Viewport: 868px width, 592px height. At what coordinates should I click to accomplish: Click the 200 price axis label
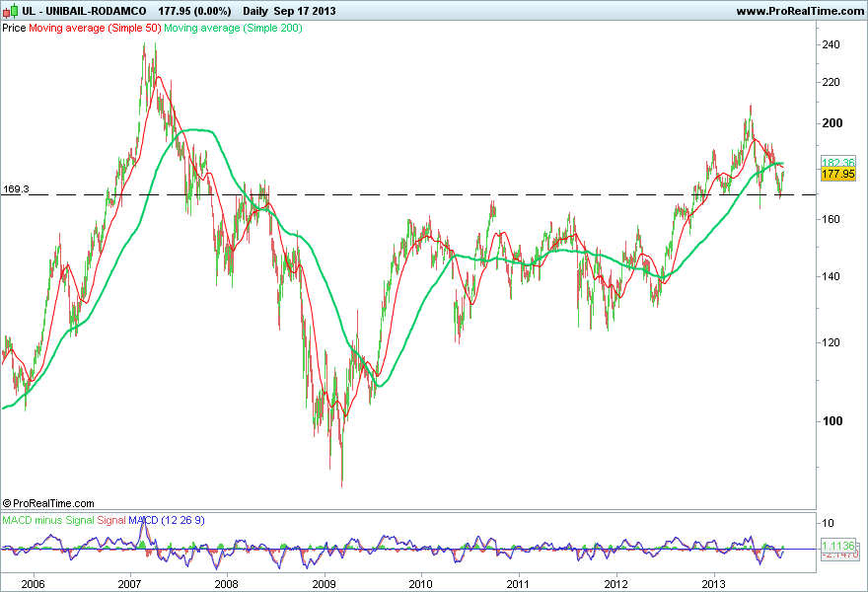tap(832, 123)
